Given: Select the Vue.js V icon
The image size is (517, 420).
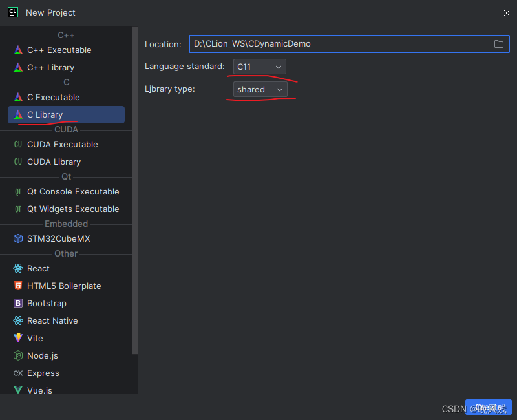Looking at the screenshot, I should 18,390.
